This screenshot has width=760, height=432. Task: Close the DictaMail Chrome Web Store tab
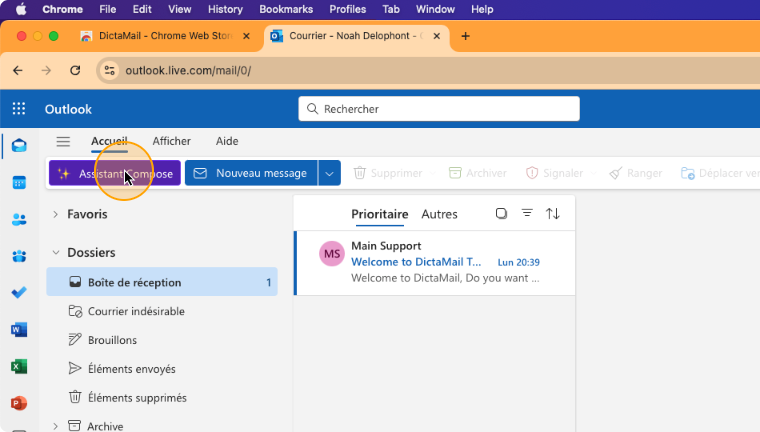(x=246, y=36)
